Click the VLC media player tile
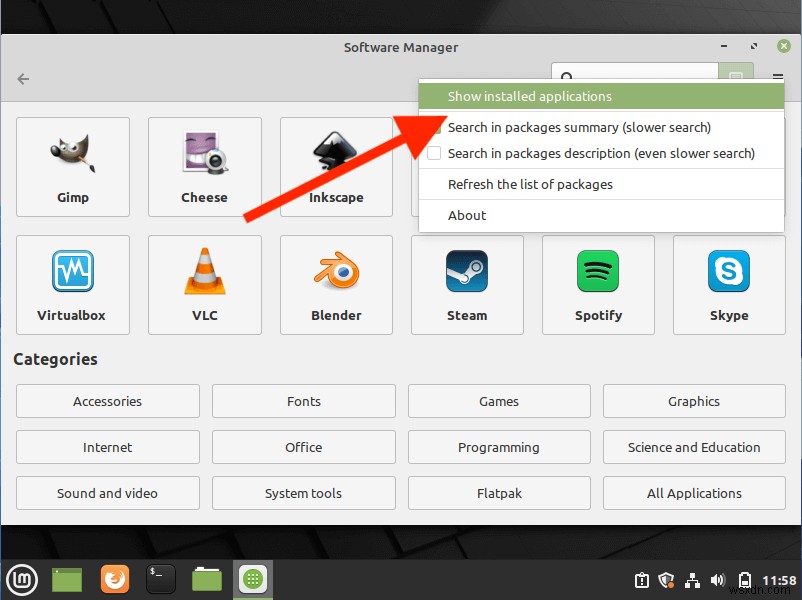Viewport: 802px width, 600px height. tap(204, 284)
